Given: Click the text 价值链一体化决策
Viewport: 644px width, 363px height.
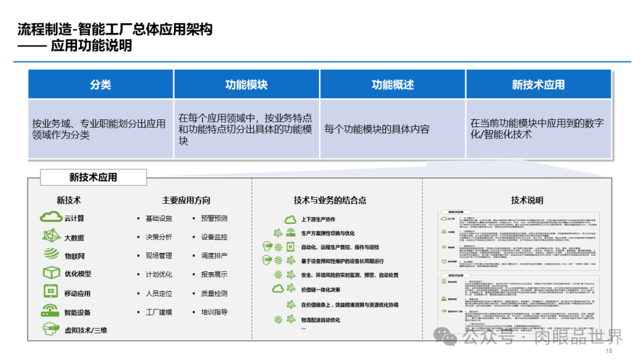Looking at the screenshot, I should (x=321, y=290).
